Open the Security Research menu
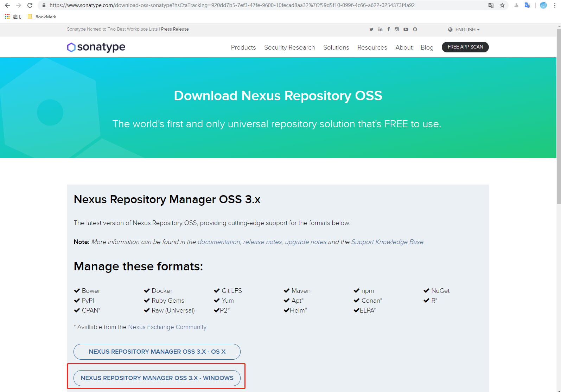This screenshot has width=561, height=392. click(x=289, y=47)
